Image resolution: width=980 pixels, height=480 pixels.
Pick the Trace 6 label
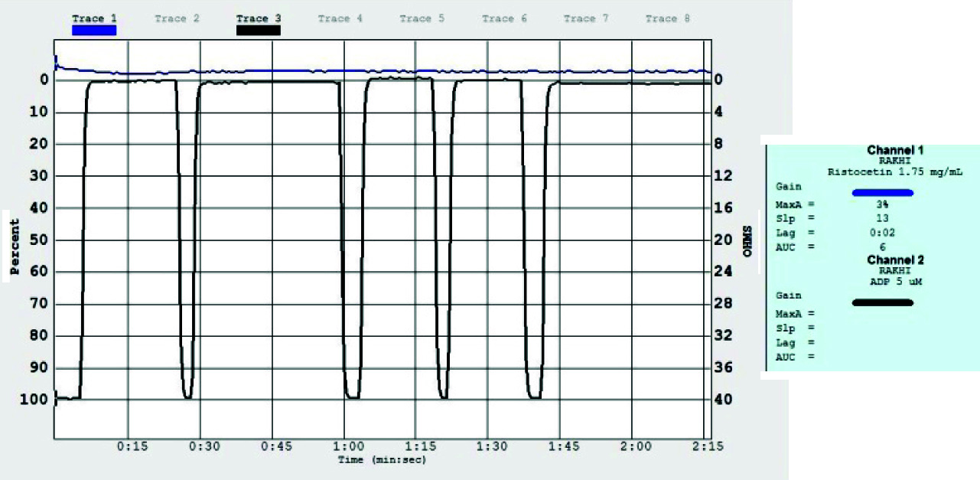click(503, 18)
